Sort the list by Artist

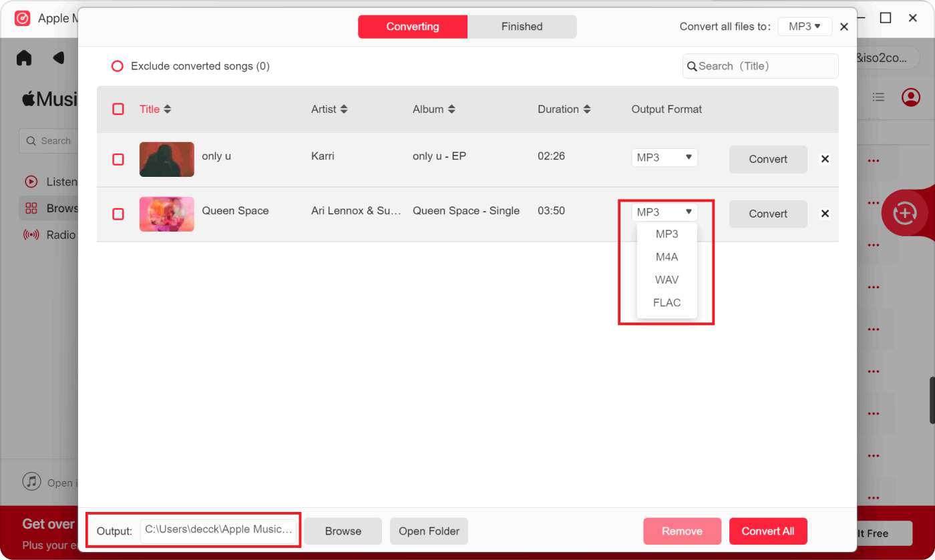[329, 109]
